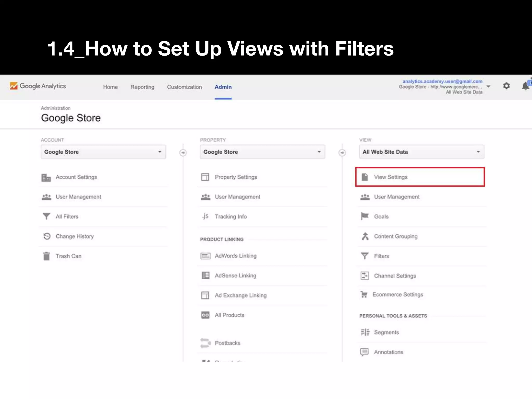Viewport: 532px width, 399px height.
Task: Open Trash Can link
Action: 69,256
